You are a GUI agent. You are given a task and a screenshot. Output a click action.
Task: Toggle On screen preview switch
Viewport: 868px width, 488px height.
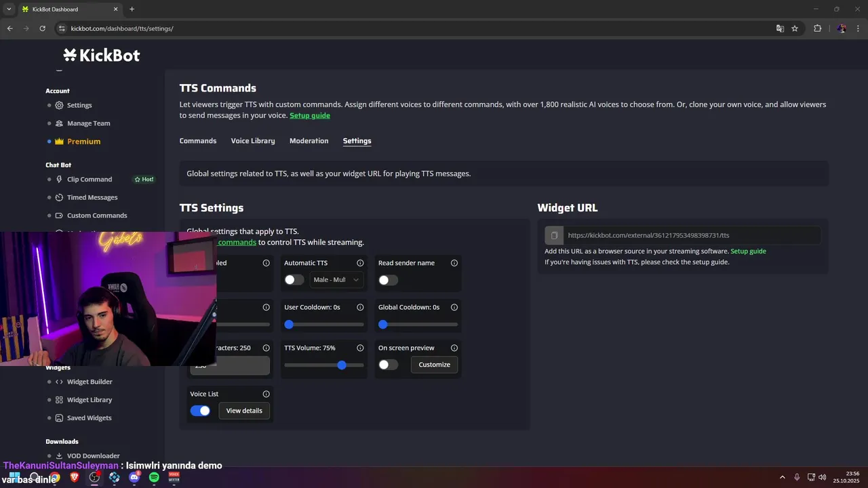pos(388,365)
